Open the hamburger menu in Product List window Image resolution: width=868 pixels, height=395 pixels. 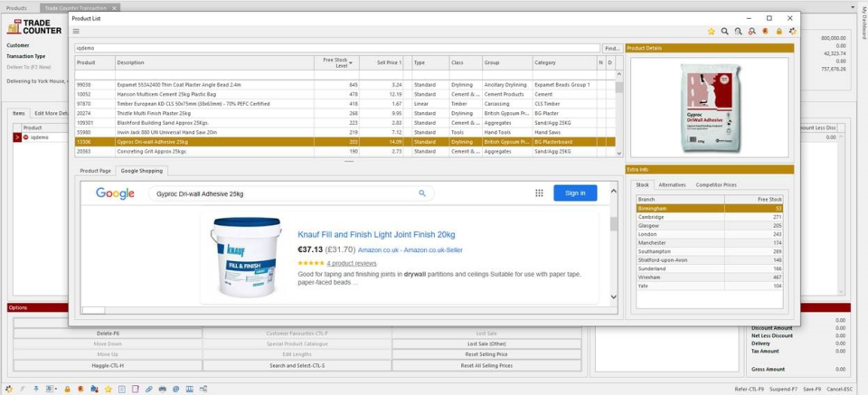(76, 31)
